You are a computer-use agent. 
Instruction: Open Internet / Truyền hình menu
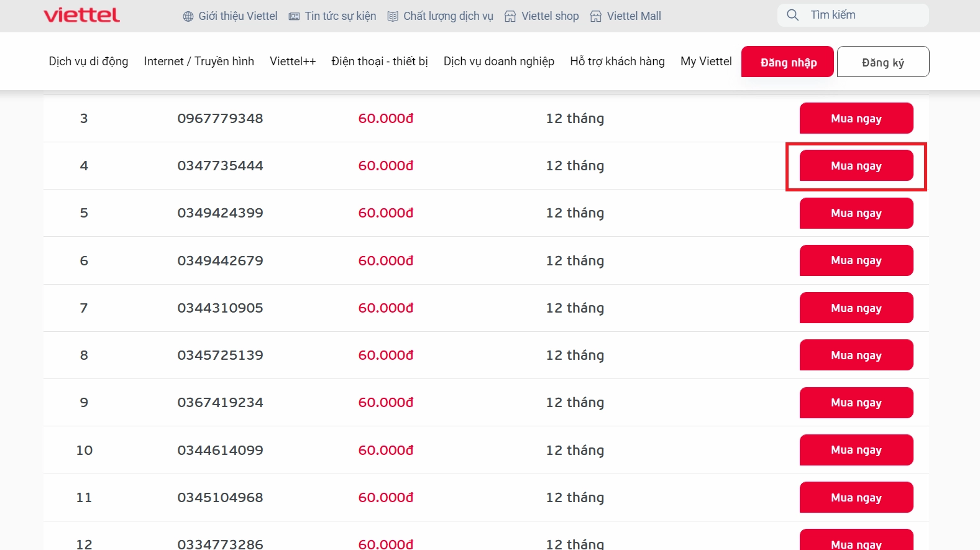click(199, 62)
